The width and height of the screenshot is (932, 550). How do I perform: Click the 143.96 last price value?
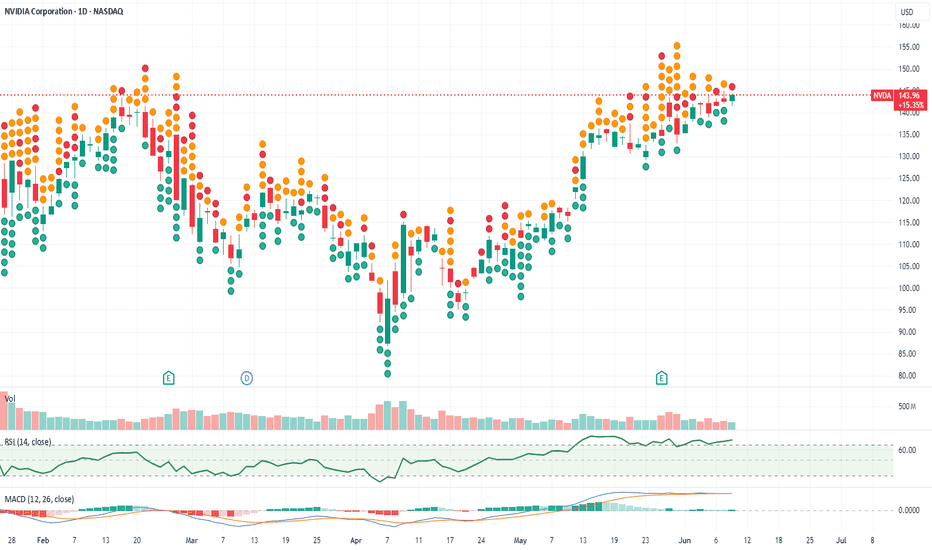909,95
